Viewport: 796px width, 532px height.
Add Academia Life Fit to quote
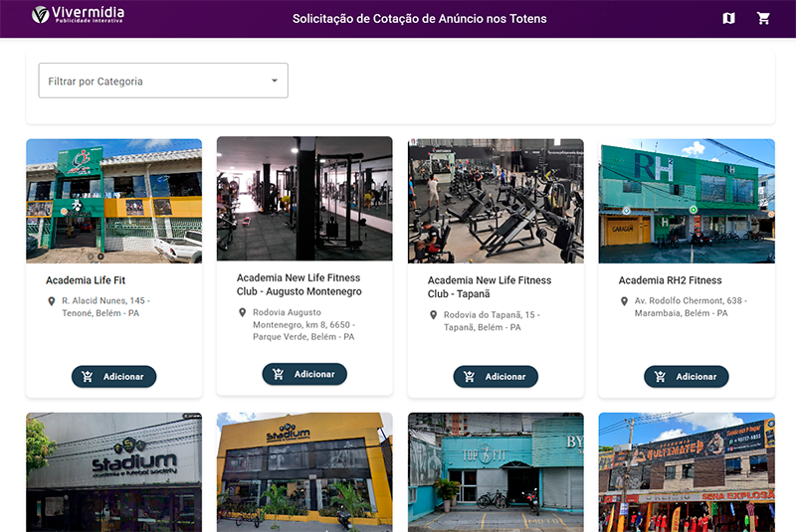pos(113,377)
